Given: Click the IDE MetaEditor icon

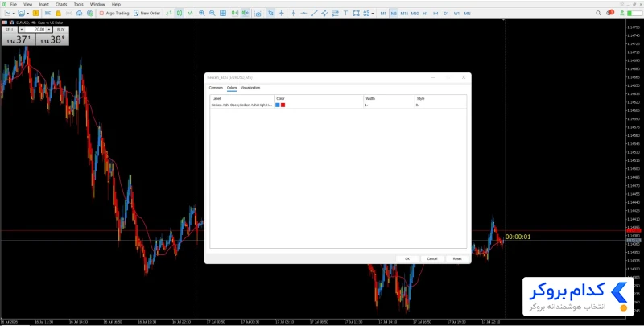Looking at the screenshot, I should (47, 13).
